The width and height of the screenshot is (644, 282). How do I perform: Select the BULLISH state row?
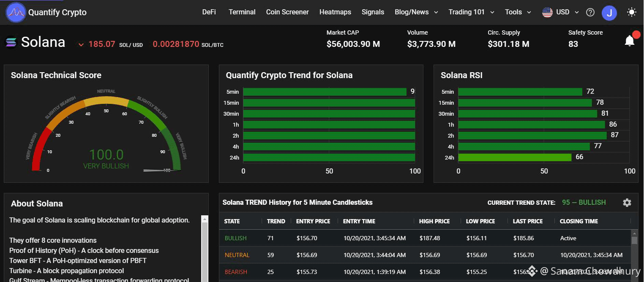coord(425,238)
